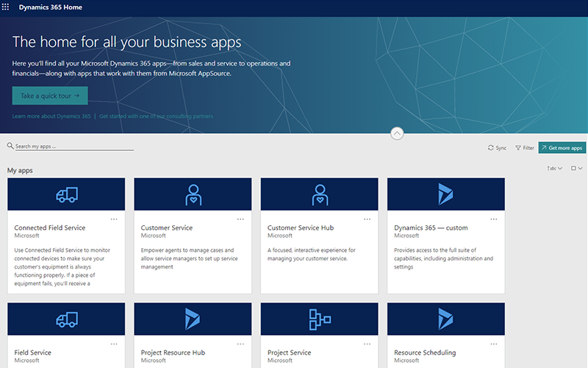588x368 pixels.
Task: Open more options for Field Service card
Action: 114,344
